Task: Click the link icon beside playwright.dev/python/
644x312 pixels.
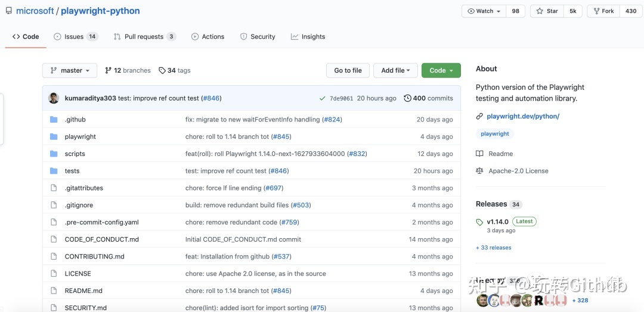Action: click(x=479, y=117)
